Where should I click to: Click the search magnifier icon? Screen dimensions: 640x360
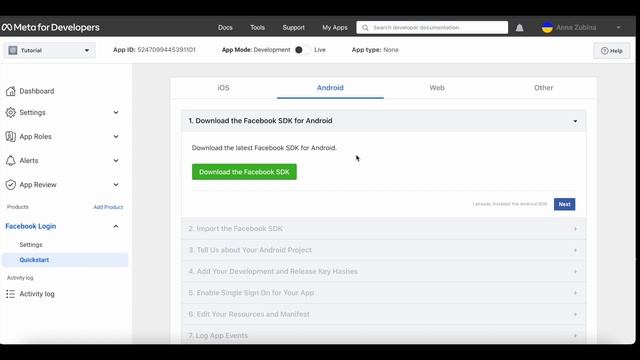365,28
